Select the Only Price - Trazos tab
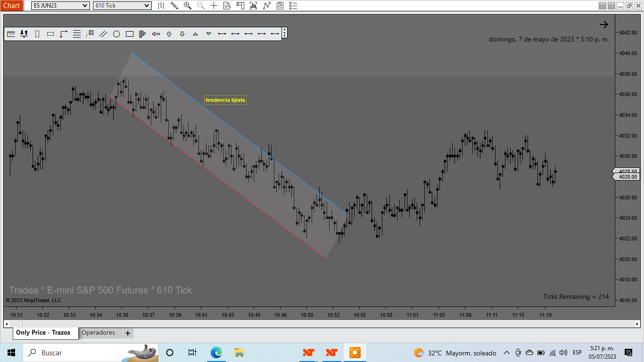This screenshot has width=644, height=362. coord(43,333)
